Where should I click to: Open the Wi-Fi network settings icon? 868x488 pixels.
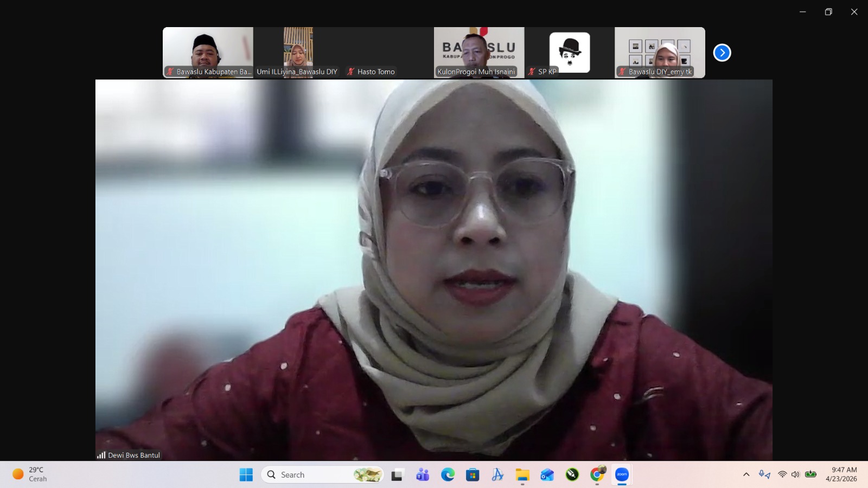pyautogui.click(x=782, y=474)
